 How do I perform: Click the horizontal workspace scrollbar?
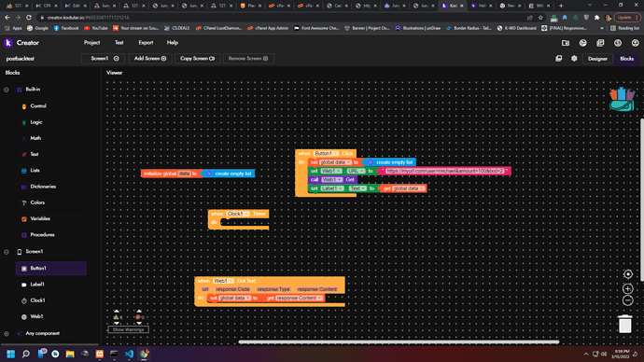399,341
